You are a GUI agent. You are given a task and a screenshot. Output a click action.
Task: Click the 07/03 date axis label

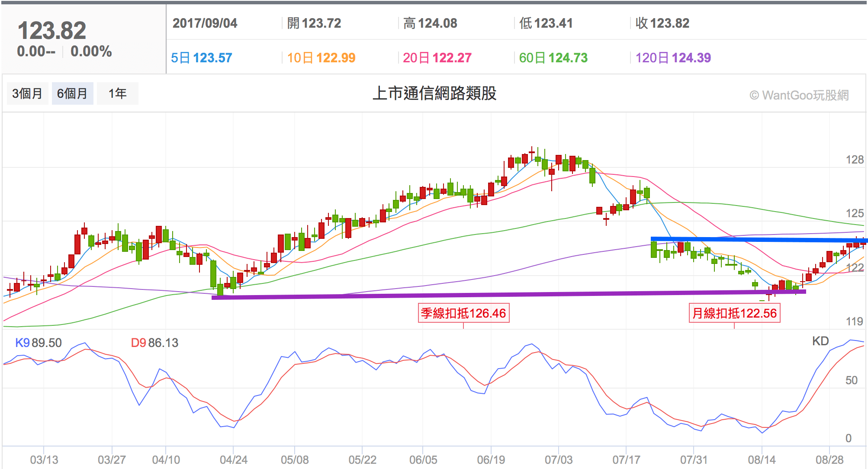559,459
